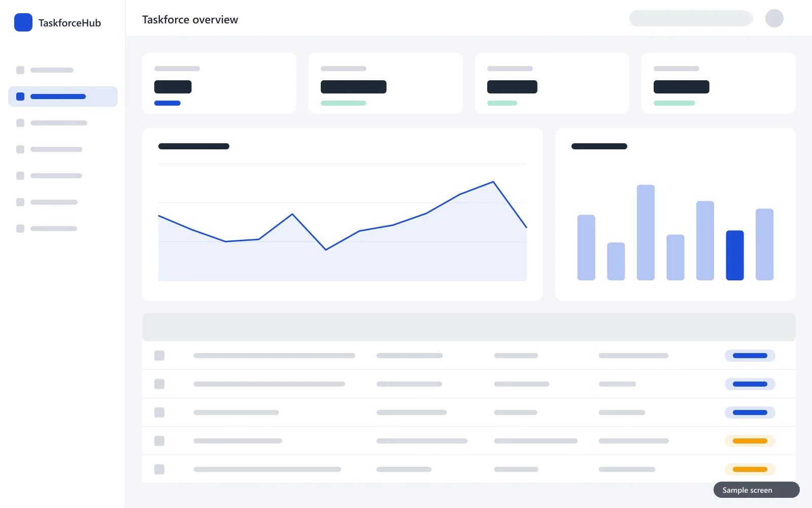Click the blue status pill in first row

tap(750, 356)
